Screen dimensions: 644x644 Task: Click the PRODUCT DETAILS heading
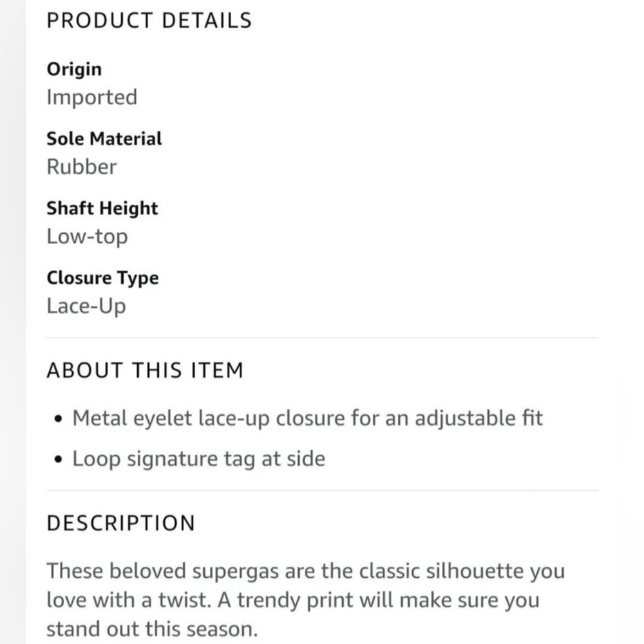pyautogui.click(x=149, y=21)
